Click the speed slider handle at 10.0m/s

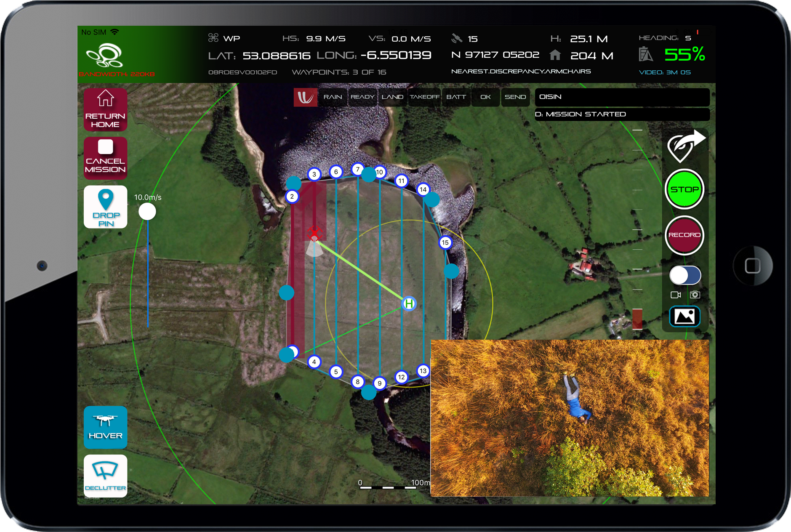(147, 211)
